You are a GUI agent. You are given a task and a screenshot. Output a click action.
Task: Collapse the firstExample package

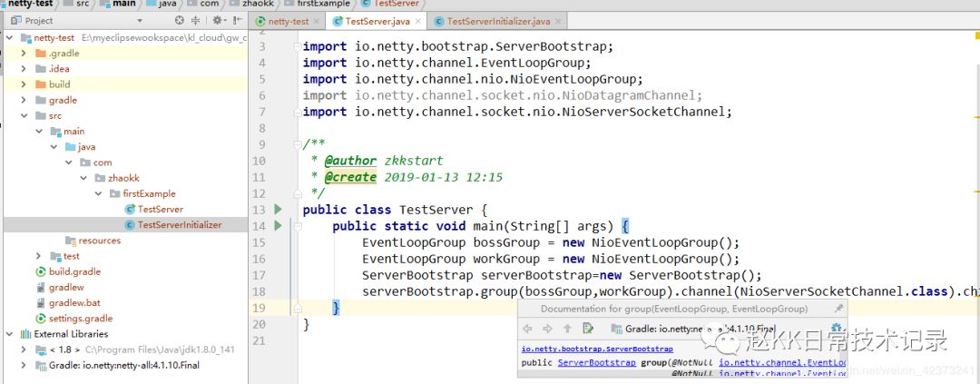click(x=99, y=194)
